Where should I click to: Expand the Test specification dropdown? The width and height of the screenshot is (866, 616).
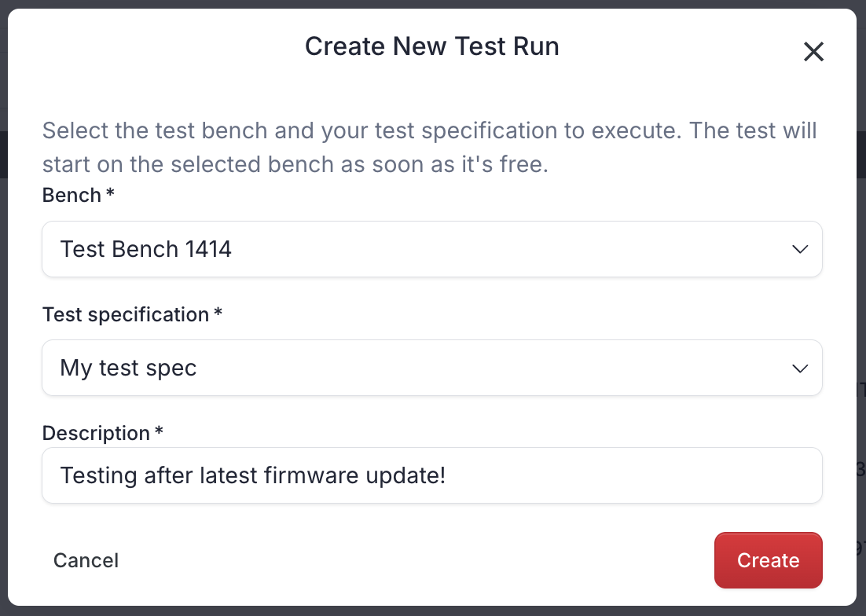click(431, 368)
